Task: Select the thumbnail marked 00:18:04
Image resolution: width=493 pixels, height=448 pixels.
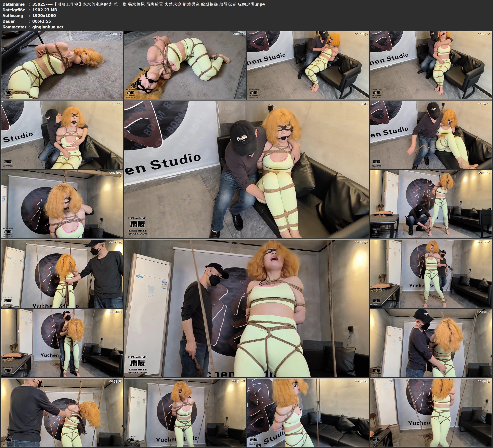Action: tap(62, 204)
